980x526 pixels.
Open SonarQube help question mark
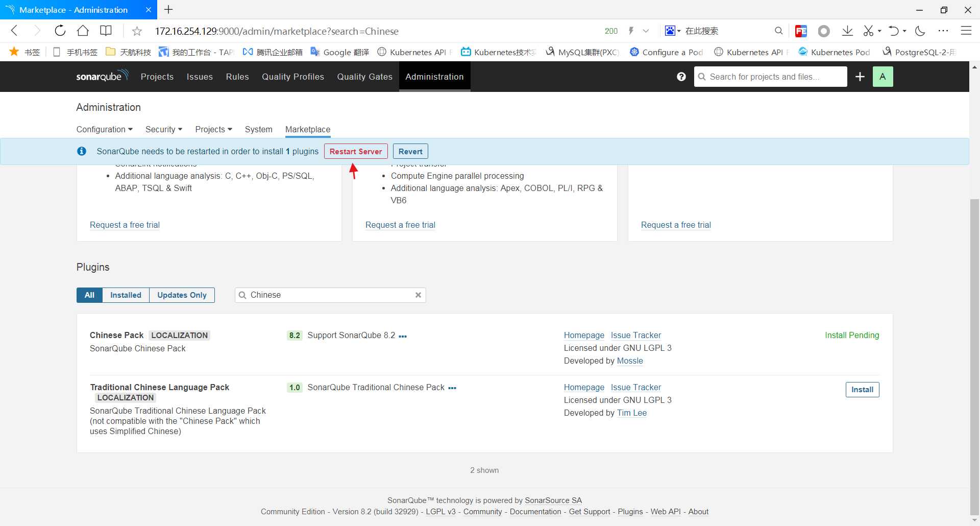681,77
